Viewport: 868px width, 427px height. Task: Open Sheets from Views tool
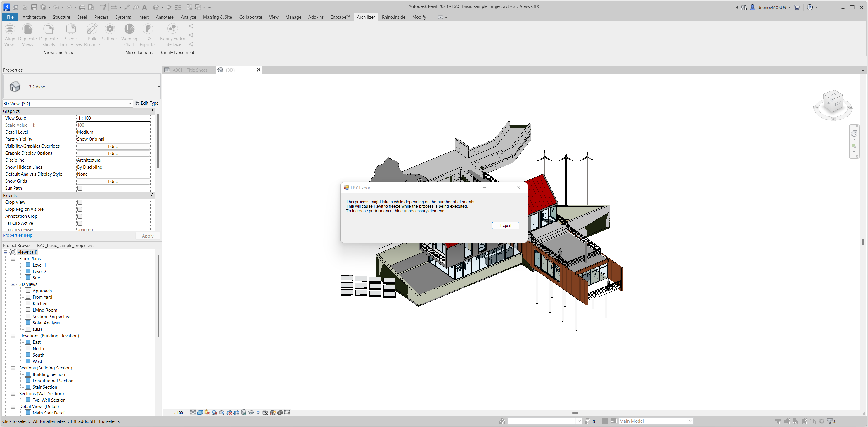pyautogui.click(x=71, y=29)
